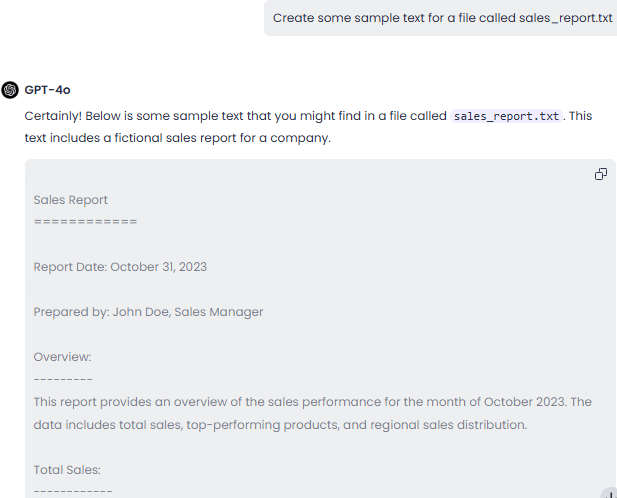Image resolution: width=617 pixels, height=498 pixels.
Task: Select the inline sales_report.txt code tag
Action: pyautogui.click(x=506, y=116)
